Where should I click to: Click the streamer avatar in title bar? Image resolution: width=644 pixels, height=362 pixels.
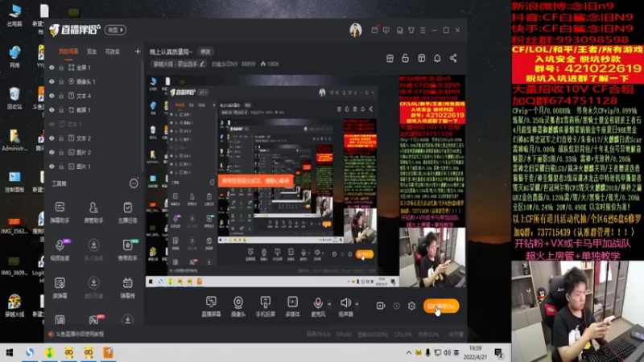tap(356, 30)
